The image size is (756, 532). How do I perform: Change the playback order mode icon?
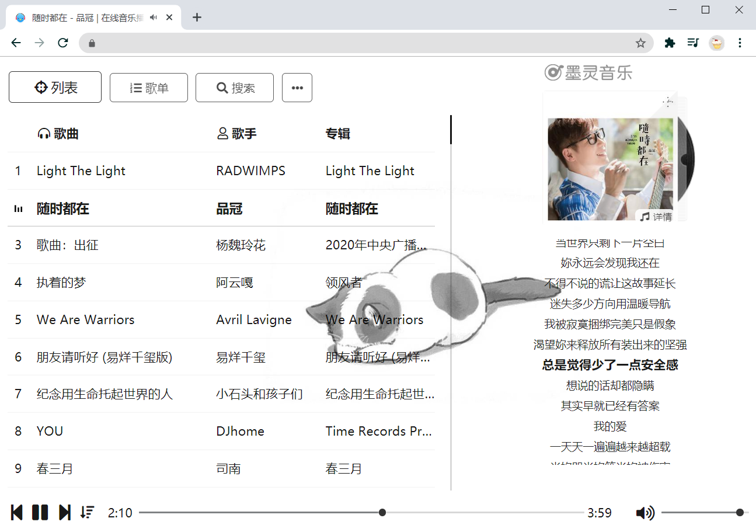tap(88, 513)
